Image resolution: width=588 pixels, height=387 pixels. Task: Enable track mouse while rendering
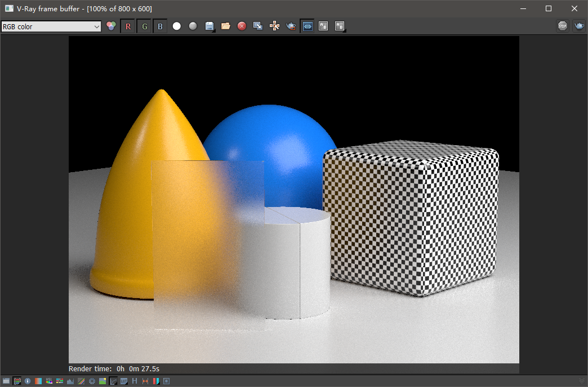[x=274, y=26]
